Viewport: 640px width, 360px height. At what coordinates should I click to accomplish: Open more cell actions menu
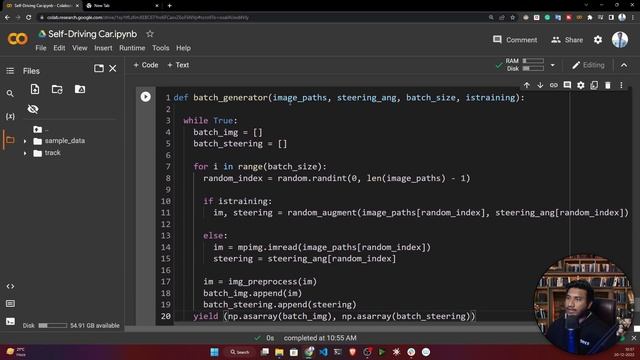[x=621, y=85]
